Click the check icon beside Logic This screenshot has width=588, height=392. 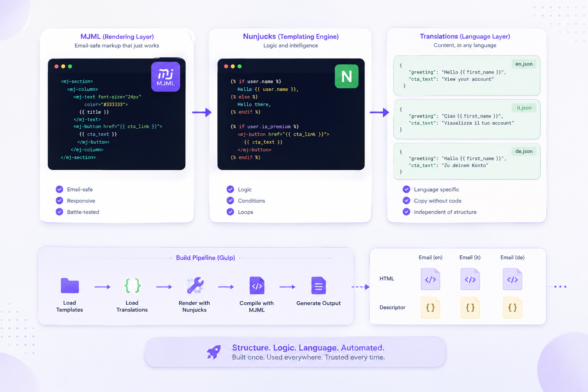tap(230, 189)
